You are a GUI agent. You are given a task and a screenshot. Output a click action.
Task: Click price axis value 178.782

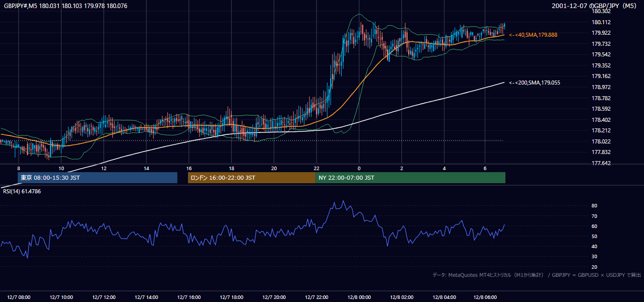(601, 98)
